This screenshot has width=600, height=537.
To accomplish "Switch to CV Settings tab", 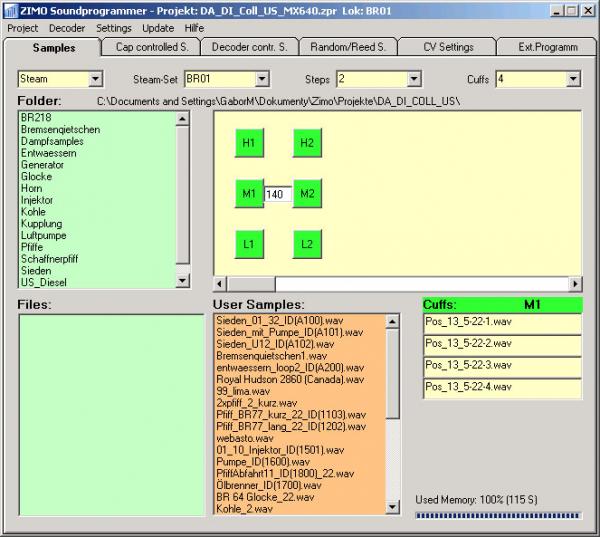I will pos(448,47).
